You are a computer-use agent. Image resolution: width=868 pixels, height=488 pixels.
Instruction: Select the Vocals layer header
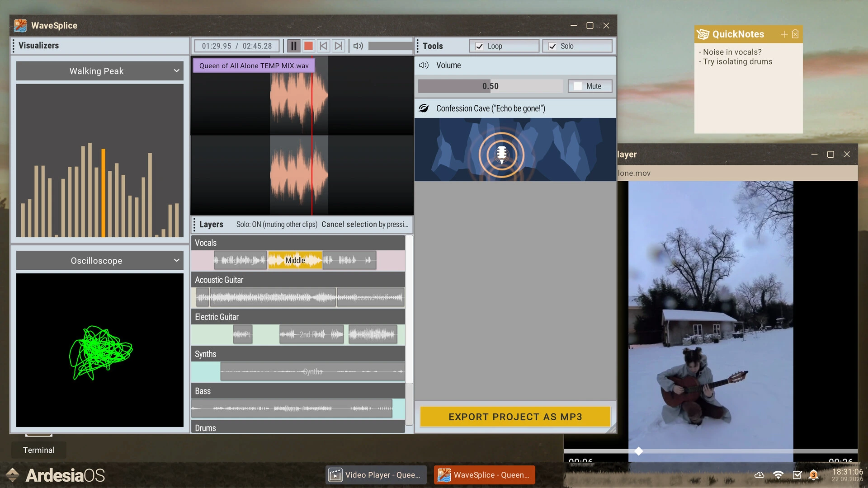point(298,243)
